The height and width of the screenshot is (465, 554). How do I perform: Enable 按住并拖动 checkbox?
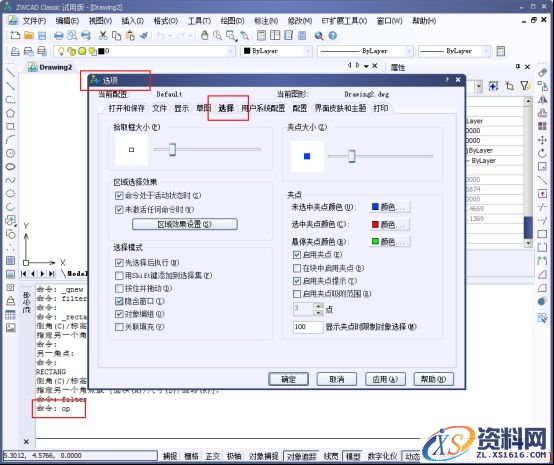pos(119,288)
